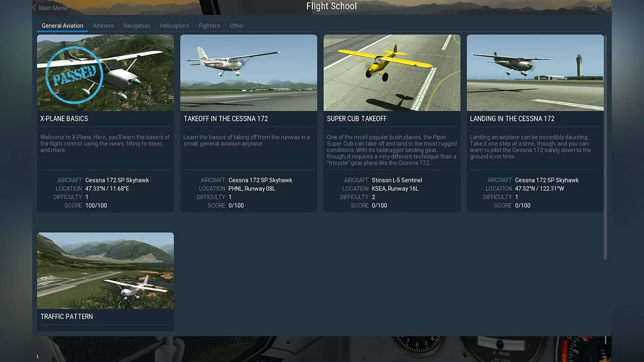Click the back chevron beside Main Menu
The image size is (644, 362).
(35, 8)
